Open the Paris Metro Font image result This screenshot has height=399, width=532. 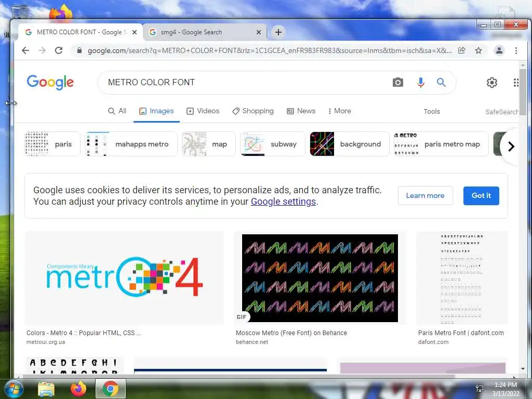(x=462, y=278)
